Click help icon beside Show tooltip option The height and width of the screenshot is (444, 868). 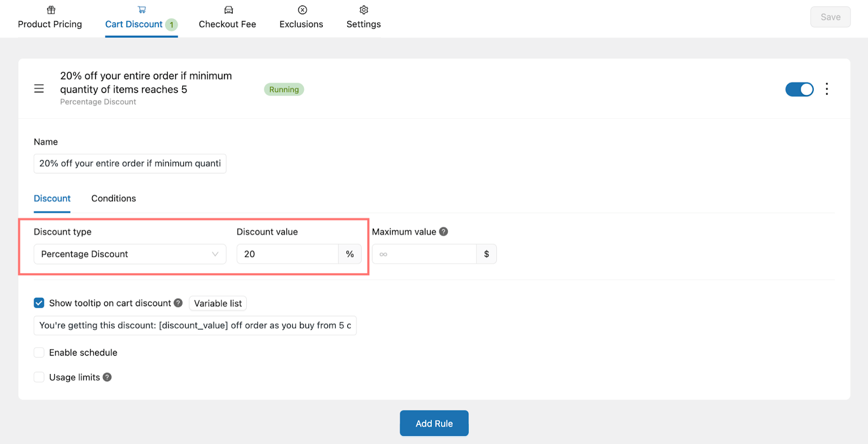(178, 303)
